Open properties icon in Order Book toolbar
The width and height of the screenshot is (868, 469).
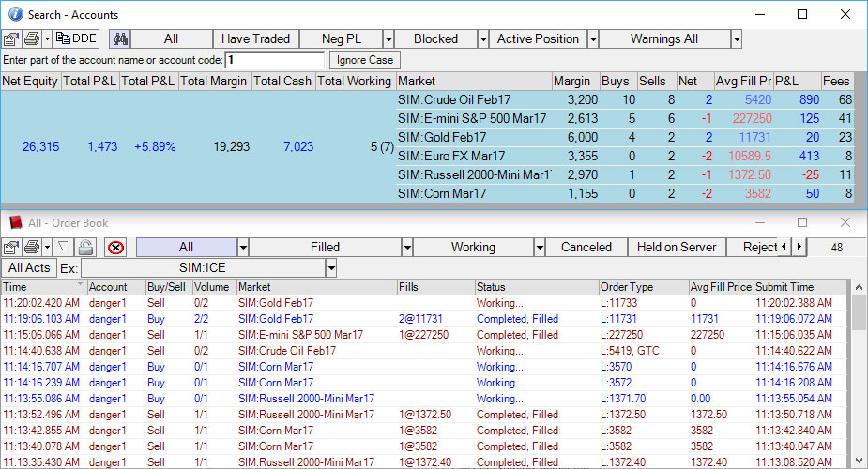(x=11, y=248)
